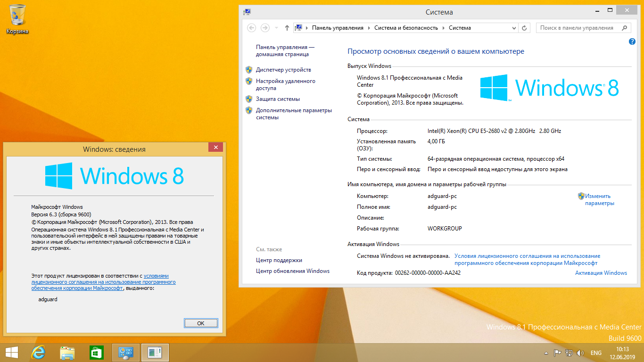644x362 pixels.
Task: Open the clock showing 10:13
Action: pyautogui.click(x=623, y=353)
